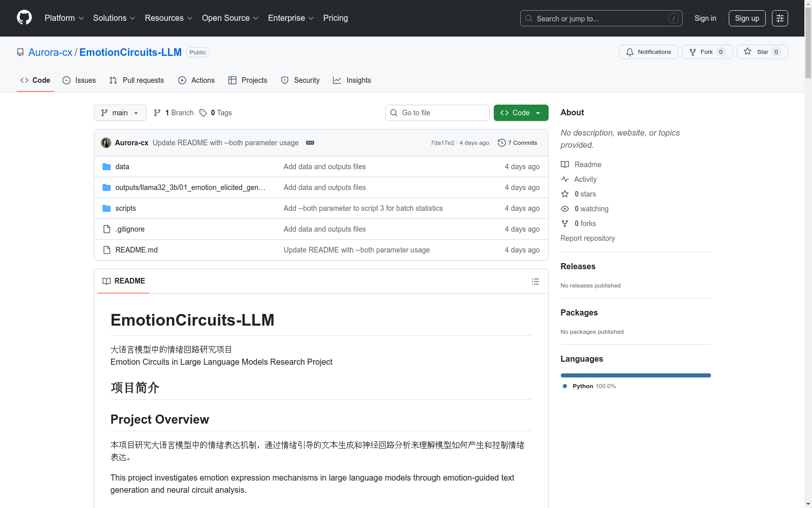The width and height of the screenshot is (812, 508).
Task: Click Report repository link
Action: pos(588,238)
